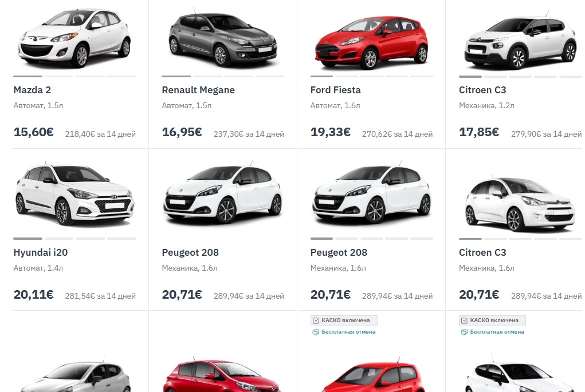Image resolution: width=585 pixels, height=392 pixels.
Task: Click the first of two КАСКО включена badges
Action: pos(344,320)
